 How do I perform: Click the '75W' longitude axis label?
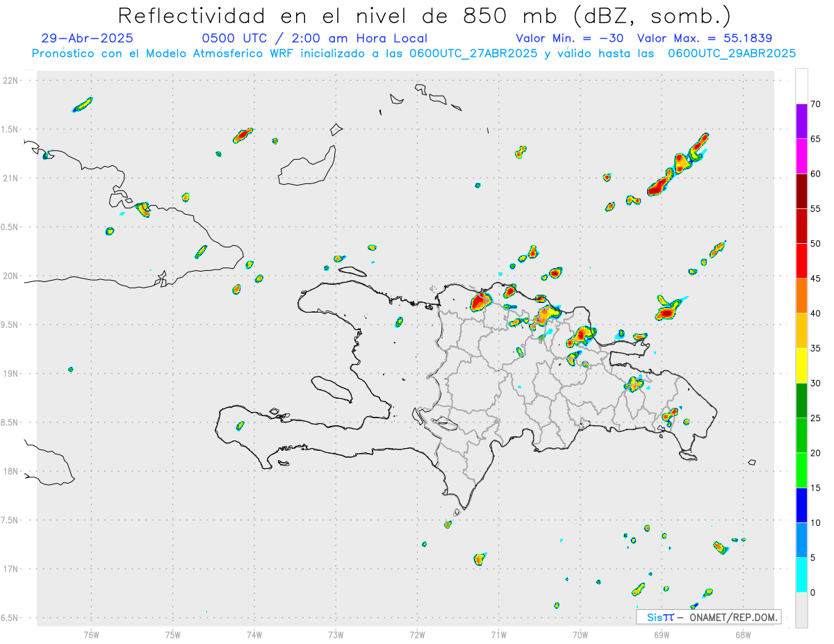[x=173, y=634]
